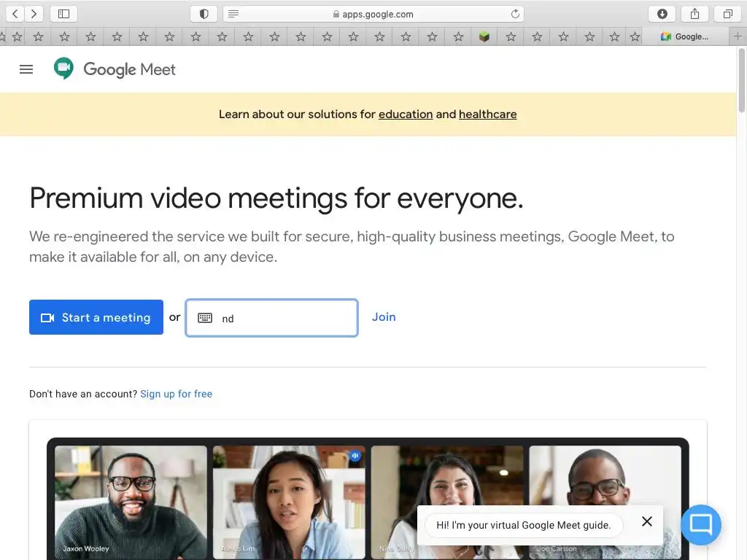Open the Share menu icon
This screenshot has height=560, width=747.
pos(695,14)
